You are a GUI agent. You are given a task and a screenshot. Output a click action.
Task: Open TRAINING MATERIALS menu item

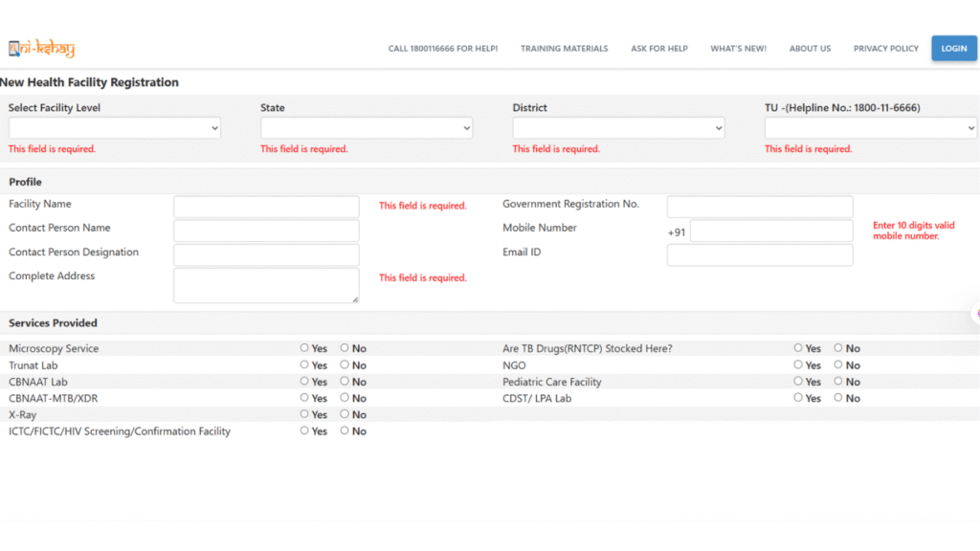click(x=564, y=49)
